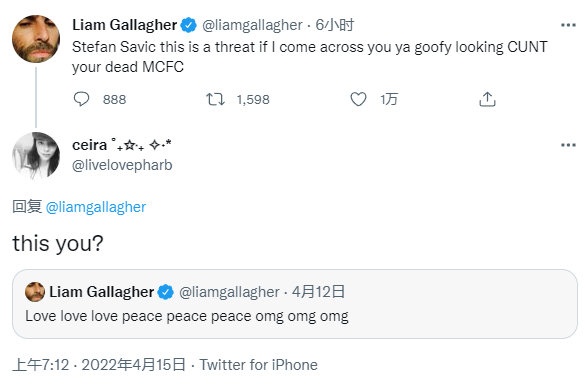Click the blue @liamgallagher reply mention link
Viewport: 585px width, 385px height.
point(96,207)
